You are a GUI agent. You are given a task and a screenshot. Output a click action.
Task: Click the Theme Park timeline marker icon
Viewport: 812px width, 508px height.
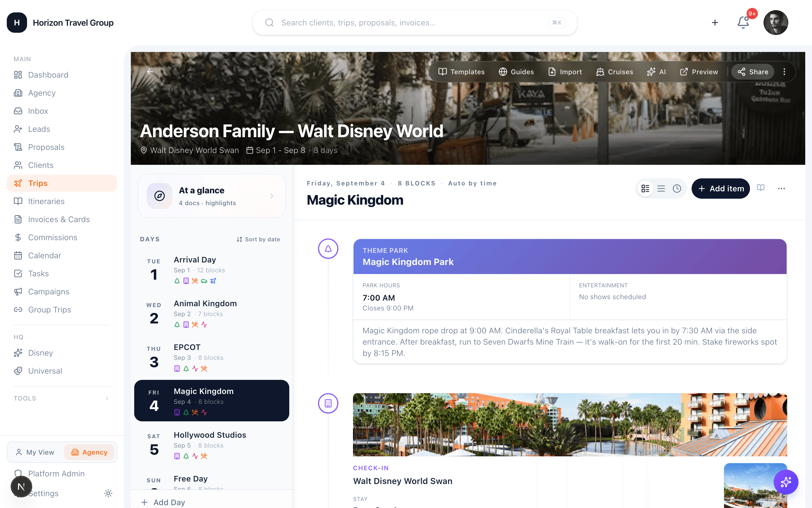pos(328,249)
